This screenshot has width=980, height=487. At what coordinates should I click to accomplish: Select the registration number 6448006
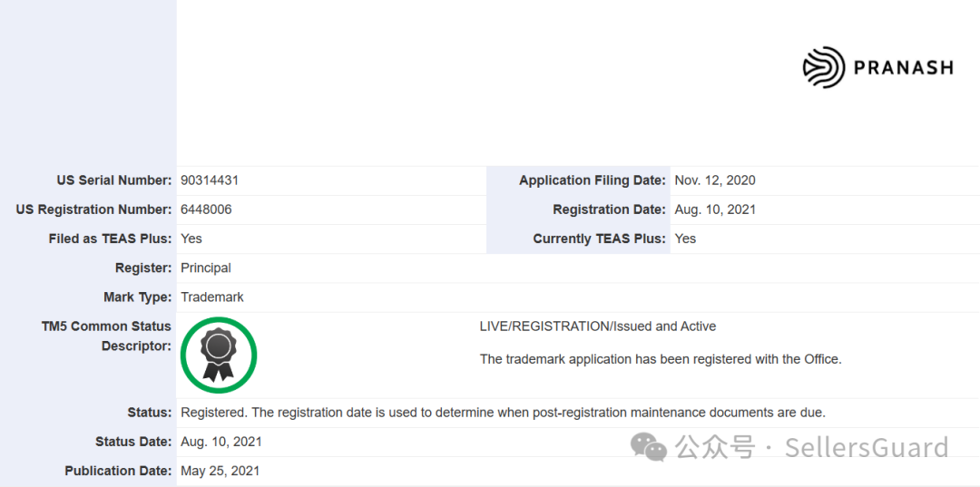click(206, 209)
